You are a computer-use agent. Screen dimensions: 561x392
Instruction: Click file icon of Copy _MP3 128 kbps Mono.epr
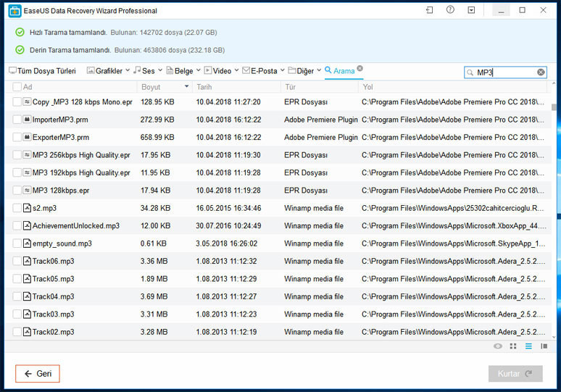tap(27, 102)
